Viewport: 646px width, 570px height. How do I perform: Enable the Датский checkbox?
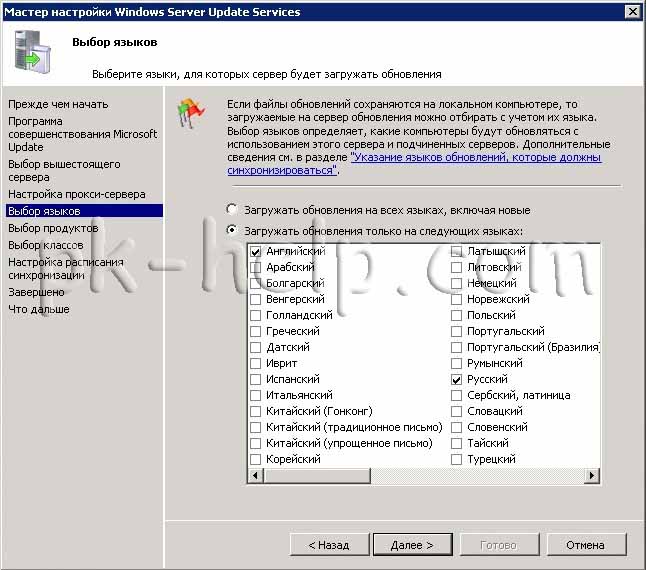(255, 347)
